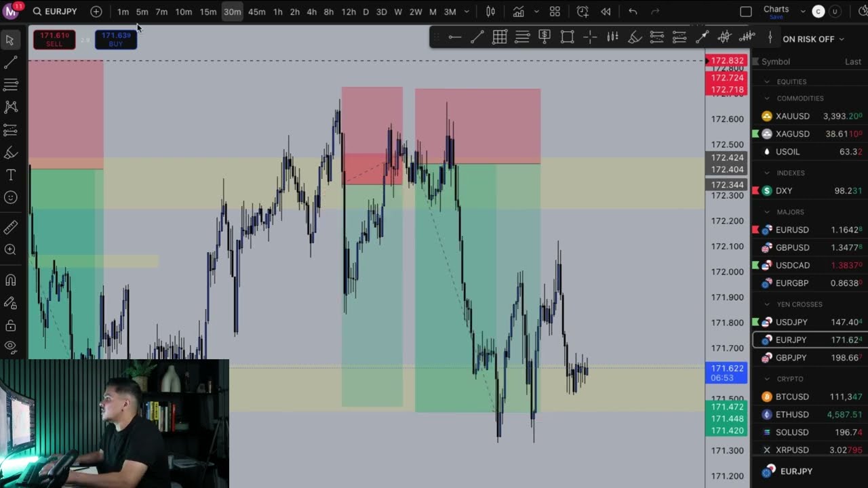
Task: Toggle lock all drawings padlock
Action: (11, 326)
